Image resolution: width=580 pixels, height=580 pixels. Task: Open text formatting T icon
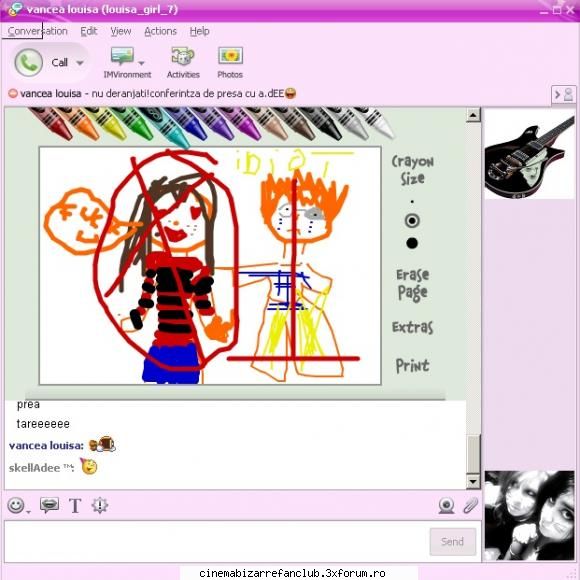tap(75, 506)
